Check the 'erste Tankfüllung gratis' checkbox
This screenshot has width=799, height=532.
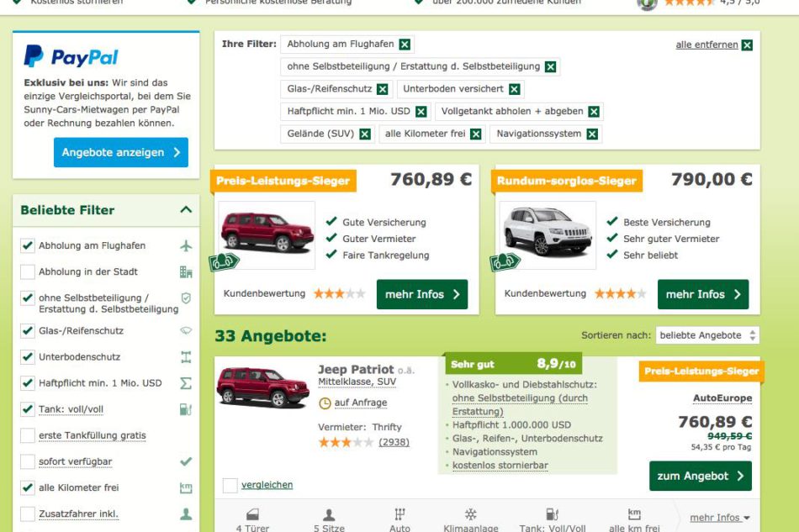coord(28,436)
